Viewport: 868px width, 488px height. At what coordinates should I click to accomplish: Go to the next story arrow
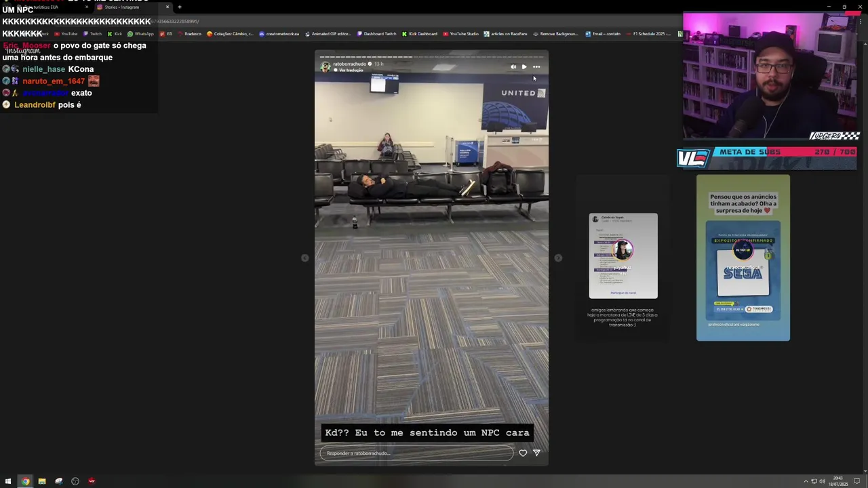click(558, 258)
